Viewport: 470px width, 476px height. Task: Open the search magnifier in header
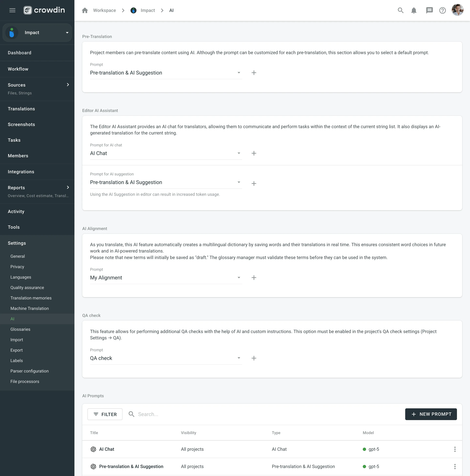coord(400,10)
